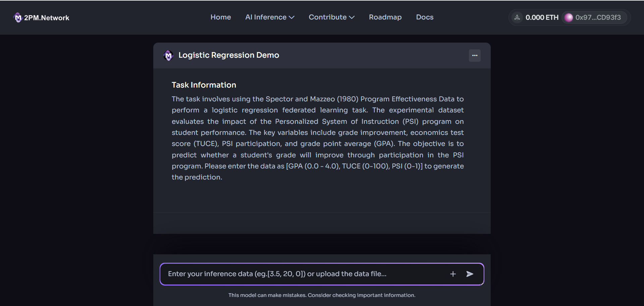
Task: Send the inference data with the arrow icon
Action: click(x=470, y=274)
